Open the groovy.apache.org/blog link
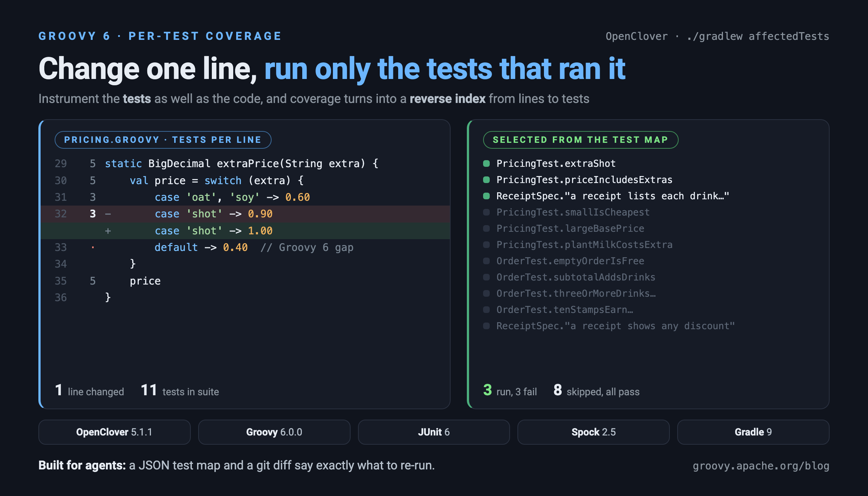Screen dimensions: 868x496 tap(761, 466)
